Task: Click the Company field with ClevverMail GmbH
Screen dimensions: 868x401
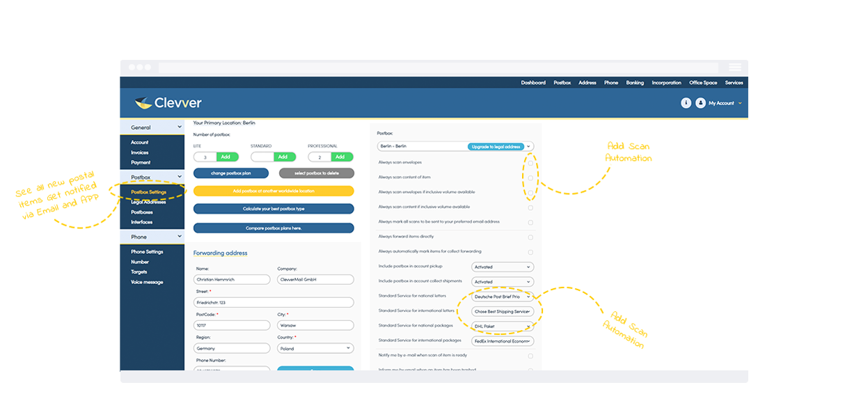Action: point(315,279)
